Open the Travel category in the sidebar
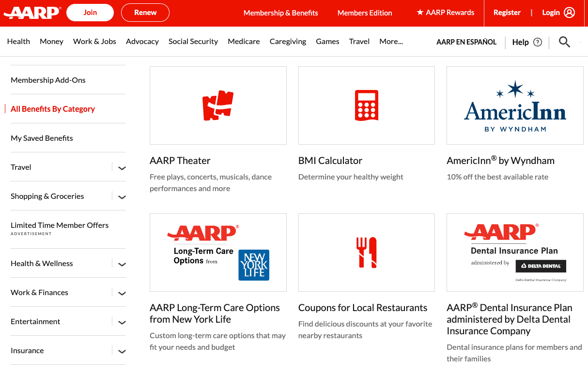Image resolution: width=588 pixels, height=373 pixels. point(21,167)
